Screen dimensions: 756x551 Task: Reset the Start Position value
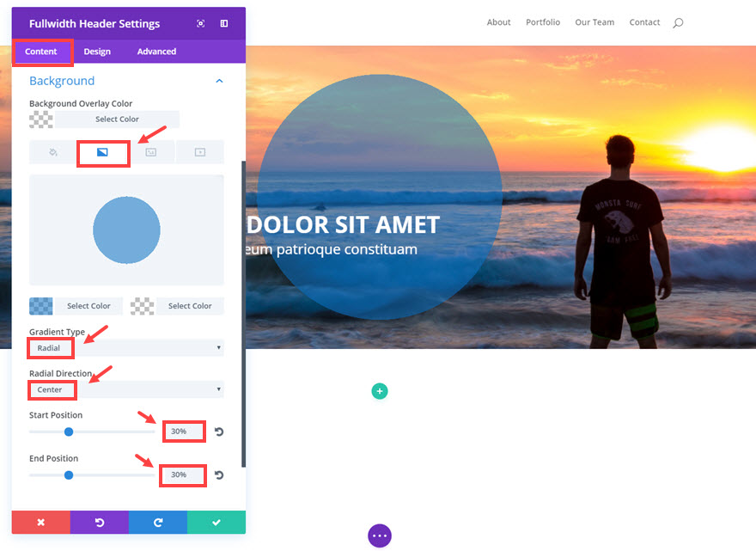(x=219, y=432)
